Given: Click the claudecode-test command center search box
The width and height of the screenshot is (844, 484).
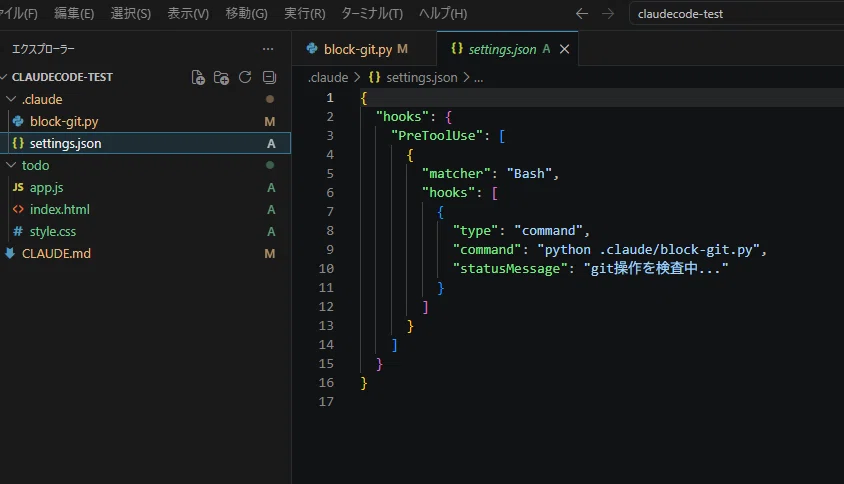Looking at the screenshot, I should (x=736, y=14).
